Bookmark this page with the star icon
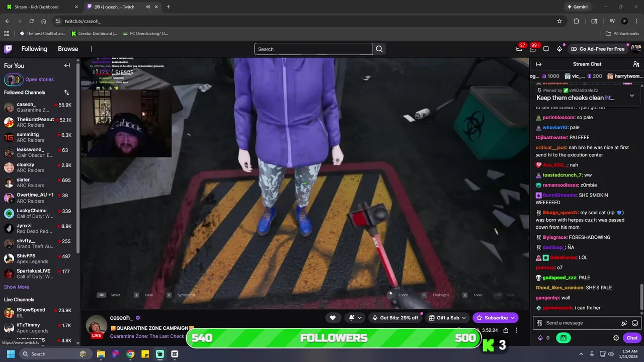The height and width of the screenshot is (362, 644). pos(559,21)
